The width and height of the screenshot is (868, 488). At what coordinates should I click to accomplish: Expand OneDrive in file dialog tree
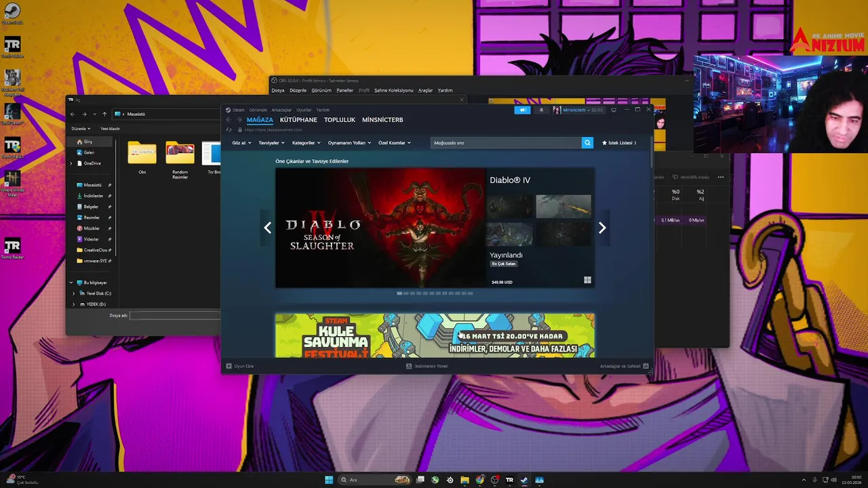(71, 163)
